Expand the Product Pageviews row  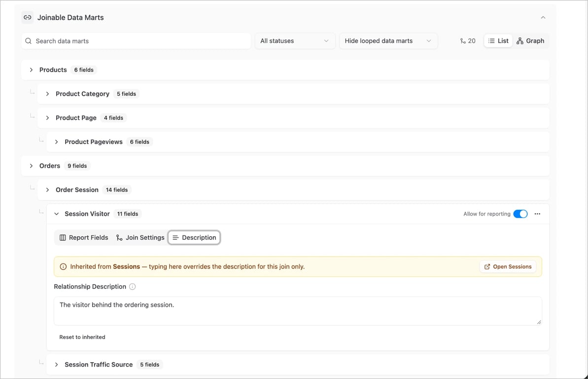pyautogui.click(x=57, y=142)
